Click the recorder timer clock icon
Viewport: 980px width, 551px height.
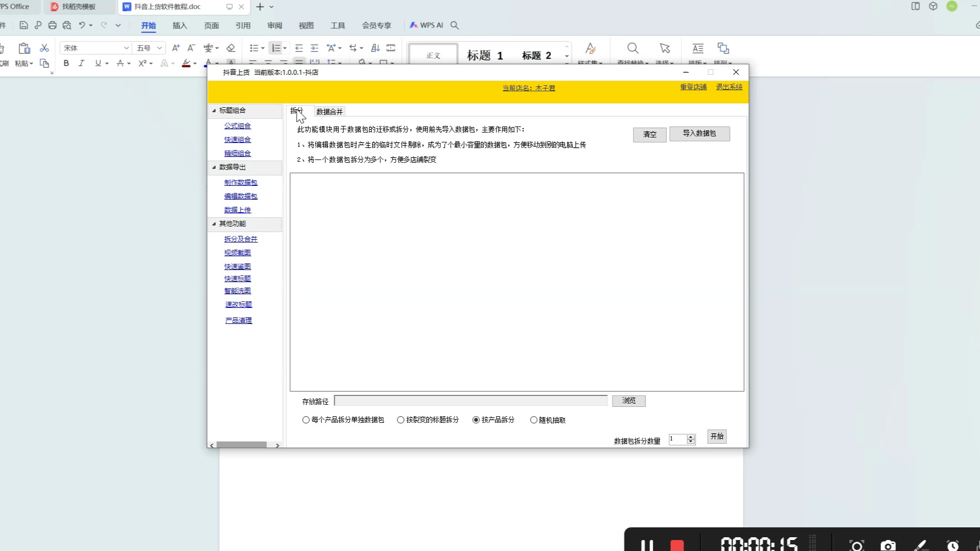pos(952,545)
